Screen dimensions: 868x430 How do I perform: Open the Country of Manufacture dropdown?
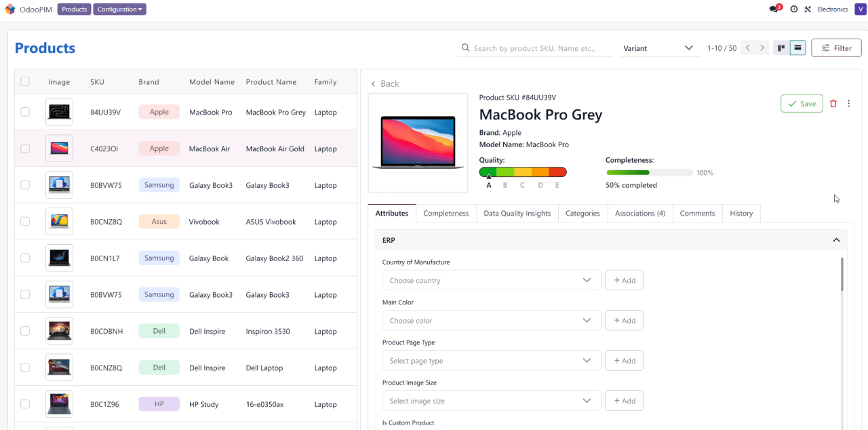point(491,280)
